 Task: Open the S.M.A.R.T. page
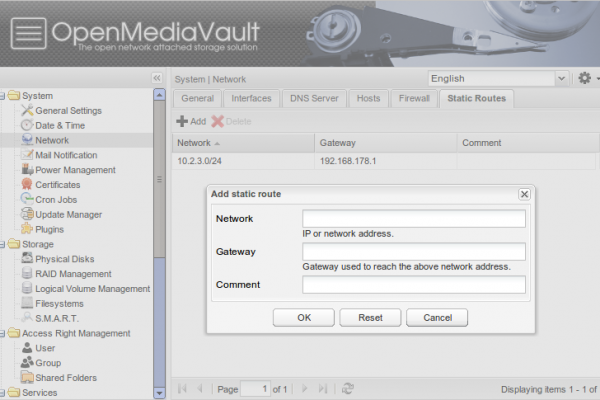(x=57, y=318)
